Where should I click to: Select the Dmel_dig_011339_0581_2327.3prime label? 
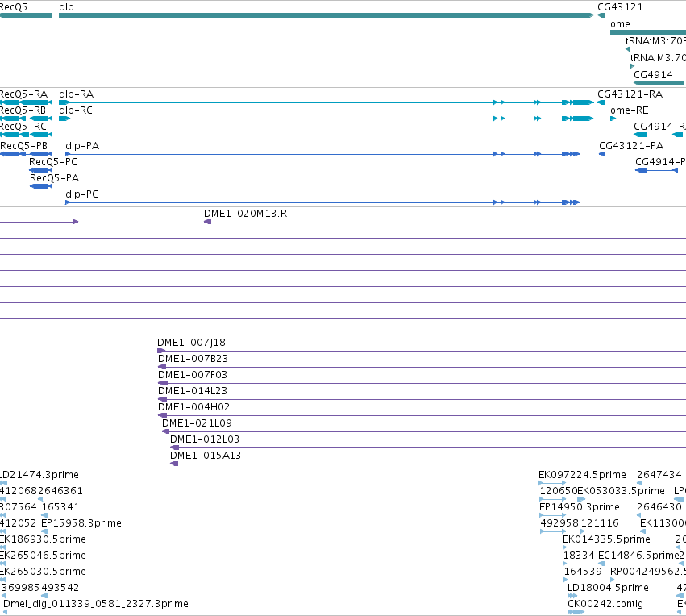click(96, 604)
